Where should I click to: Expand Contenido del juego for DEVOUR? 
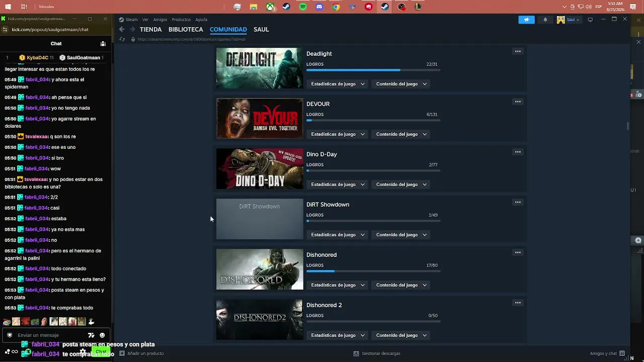(401, 134)
